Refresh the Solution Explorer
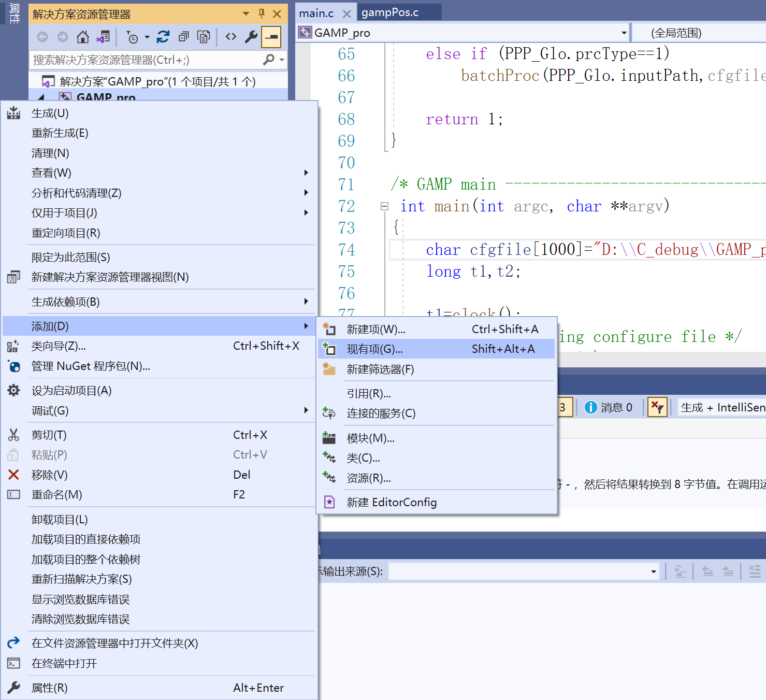Viewport: 766px width, 700px height. tap(163, 37)
